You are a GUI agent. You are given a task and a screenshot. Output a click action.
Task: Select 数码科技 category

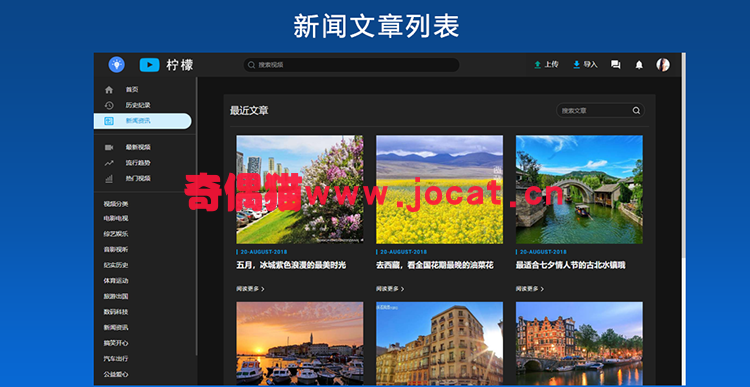[116, 312]
